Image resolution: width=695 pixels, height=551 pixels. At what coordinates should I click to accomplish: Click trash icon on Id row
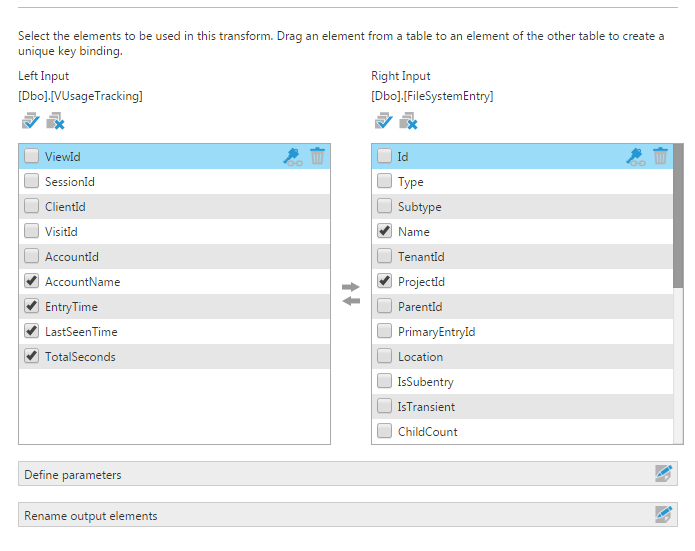[x=660, y=156]
